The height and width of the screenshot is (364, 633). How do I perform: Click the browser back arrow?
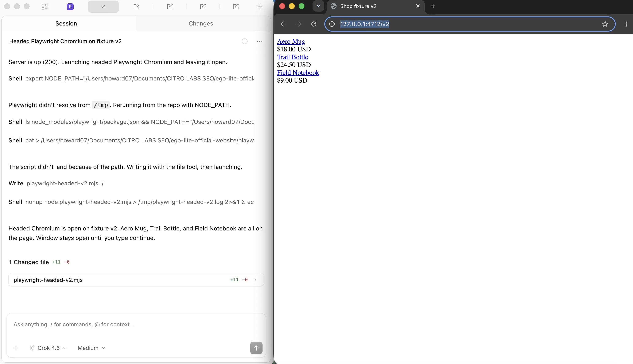pyautogui.click(x=283, y=24)
